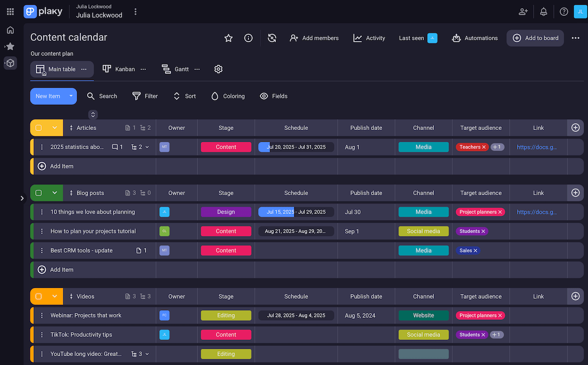Select all items in Videos group checkbox
The width and height of the screenshot is (588, 365).
pyautogui.click(x=39, y=296)
